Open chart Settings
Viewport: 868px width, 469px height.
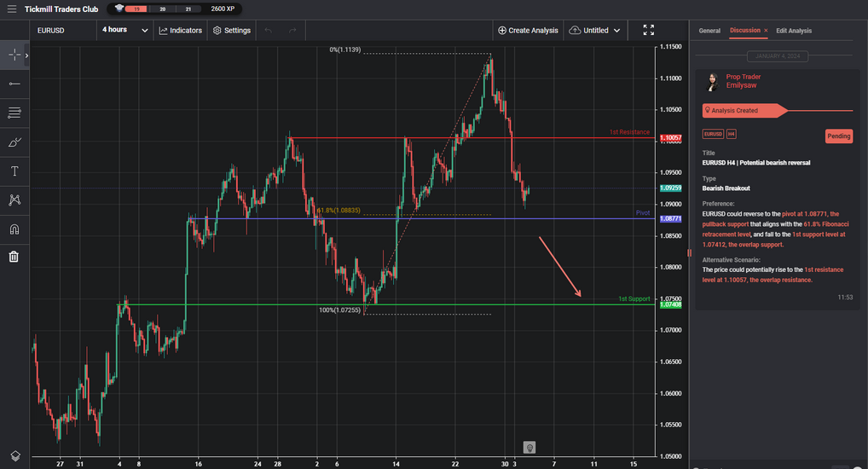click(232, 31)
